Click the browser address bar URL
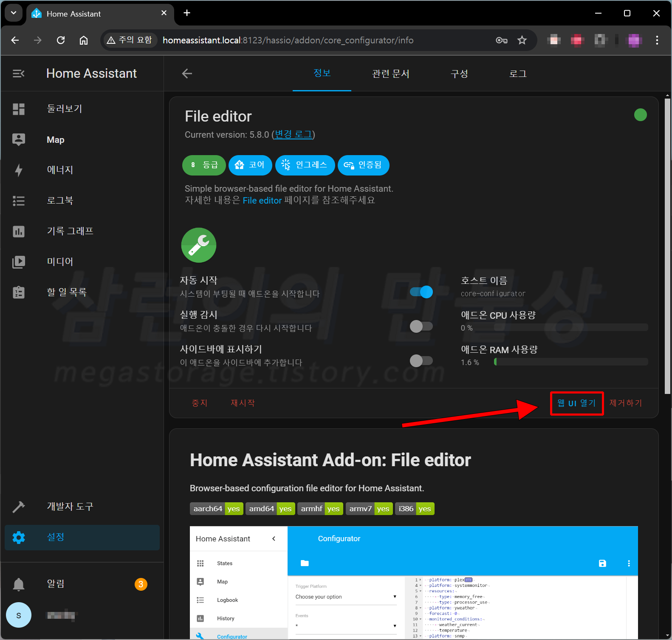The height and width of the screenshot is (640, 672). pyautogui.click(x=288, y=40)
